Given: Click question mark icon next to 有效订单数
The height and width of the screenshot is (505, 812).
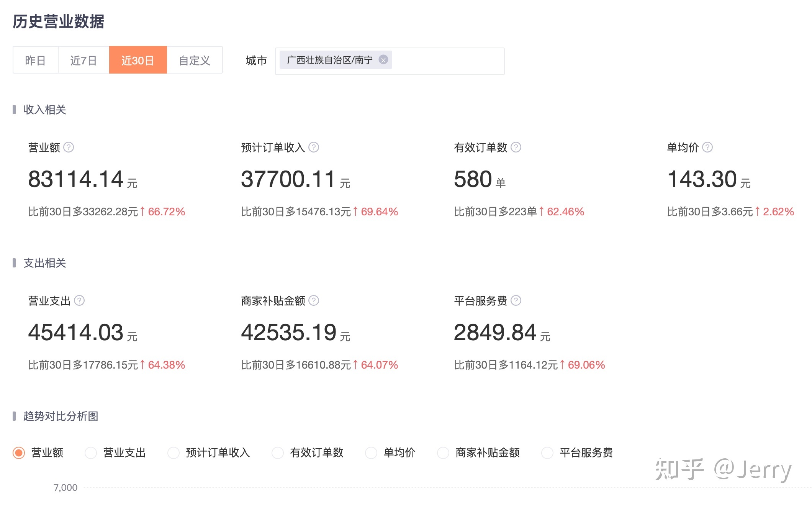Looking at the screenshot, I should pos(516,147).
